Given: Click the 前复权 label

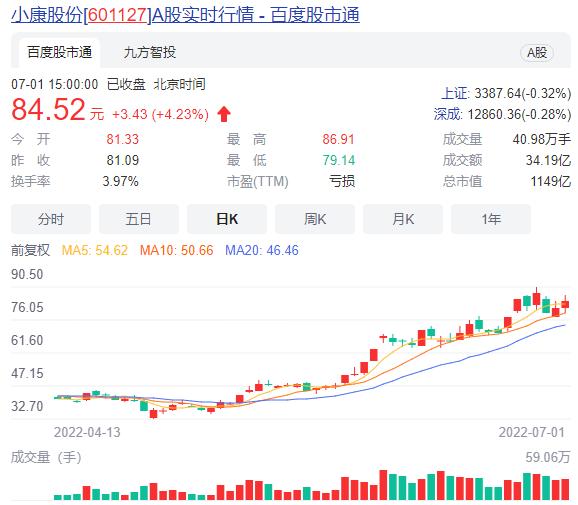Looking at the screenshot, I should (30, 250).
